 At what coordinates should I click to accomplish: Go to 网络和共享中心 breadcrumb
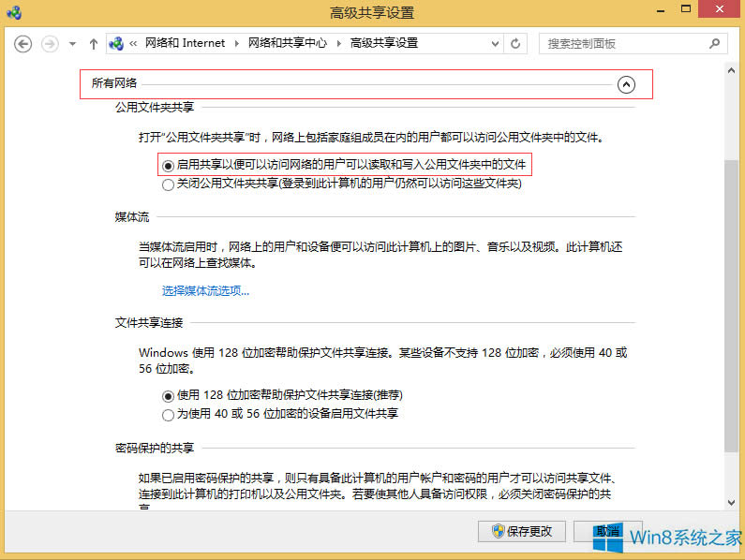click(288, 44)
